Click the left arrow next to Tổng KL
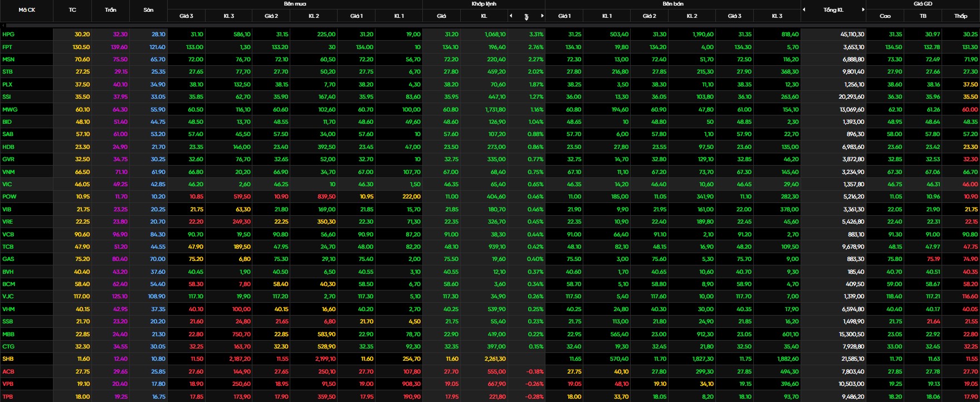The image size is (980, 402). click(804, 9)
